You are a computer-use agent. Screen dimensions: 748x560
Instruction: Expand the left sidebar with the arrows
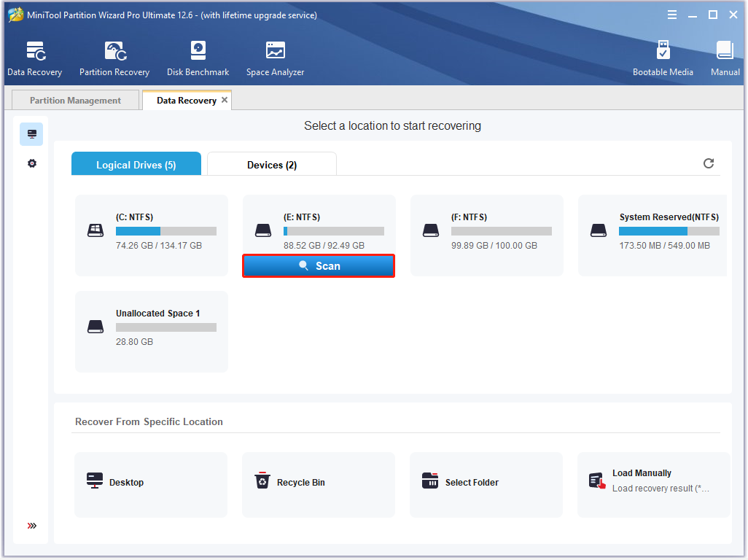31,525
